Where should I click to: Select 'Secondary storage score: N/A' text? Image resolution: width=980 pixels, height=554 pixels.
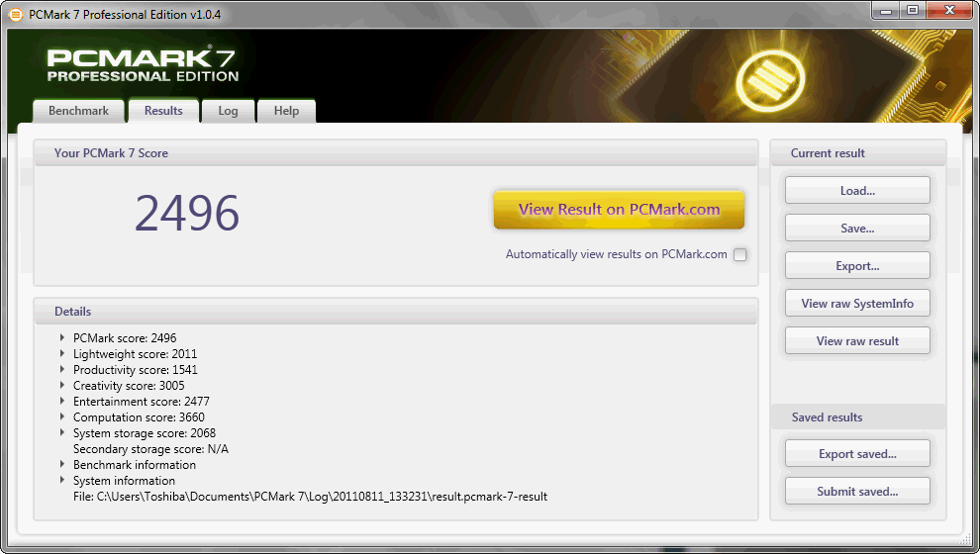150,449
